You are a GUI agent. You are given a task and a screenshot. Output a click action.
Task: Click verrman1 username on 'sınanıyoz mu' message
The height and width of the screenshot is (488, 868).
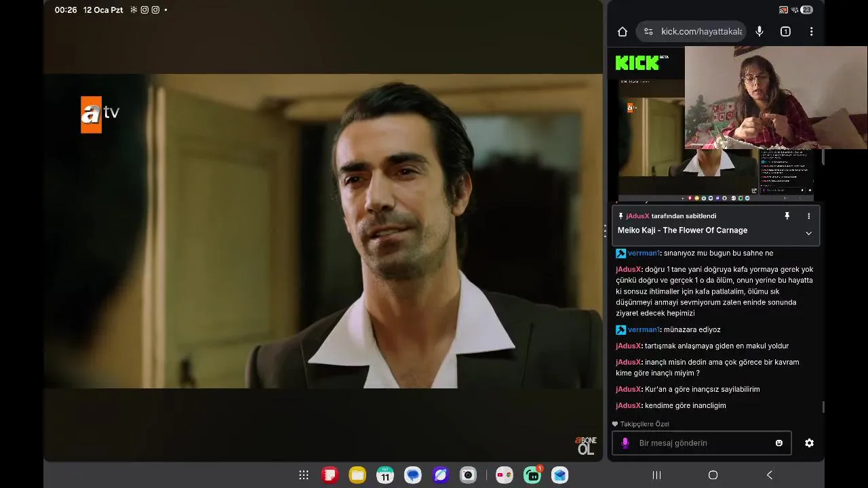[x=644, y=253]
